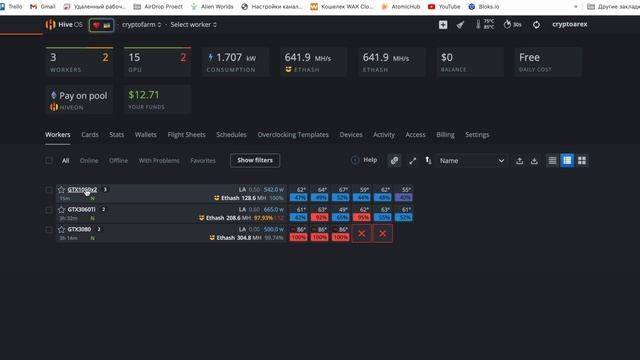Click the add (plus) icon in header
The height and width of the screenshot is (360, 640).
[443, 25]
